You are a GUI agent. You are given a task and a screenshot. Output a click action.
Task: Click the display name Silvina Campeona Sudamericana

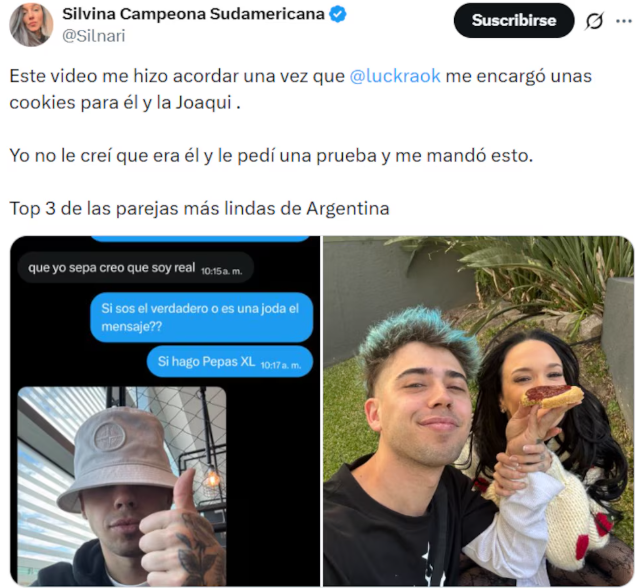click(193, 14)
